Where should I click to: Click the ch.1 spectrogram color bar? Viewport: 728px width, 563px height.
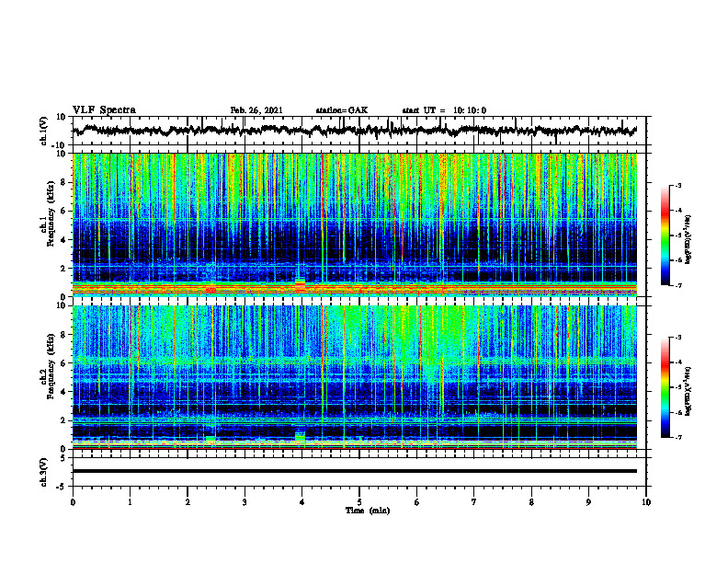pyautogui.click(x=665, y=236)
